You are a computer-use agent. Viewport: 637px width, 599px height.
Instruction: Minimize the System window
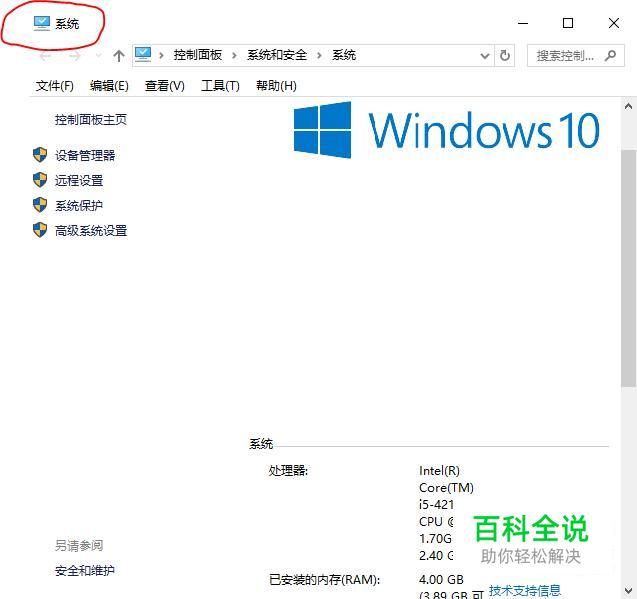523,23
